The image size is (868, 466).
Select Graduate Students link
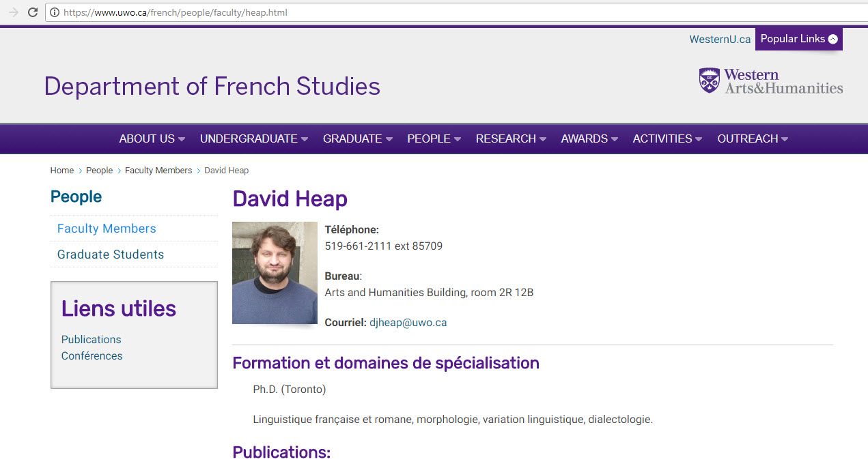click(x=110, y=254)
